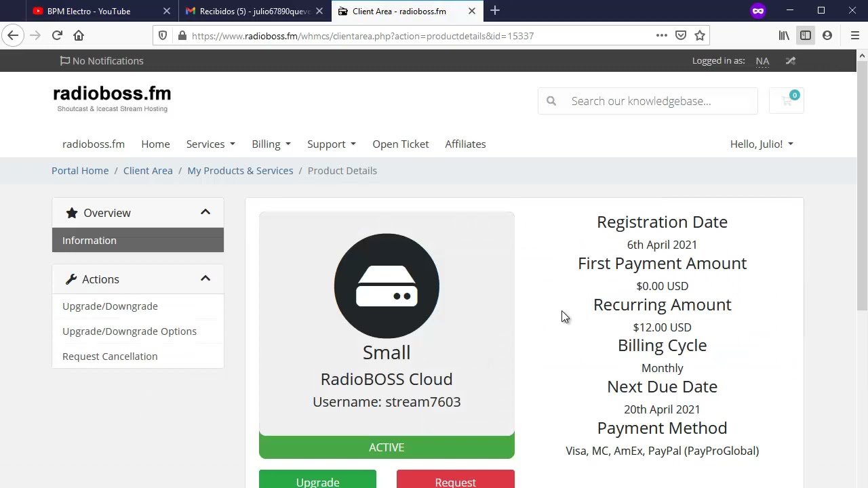The width and height of the screenshot is (868, 488).
Task: Click the radioboss.fm site logo
Action: pyautogui.click(x=112, y=99)
